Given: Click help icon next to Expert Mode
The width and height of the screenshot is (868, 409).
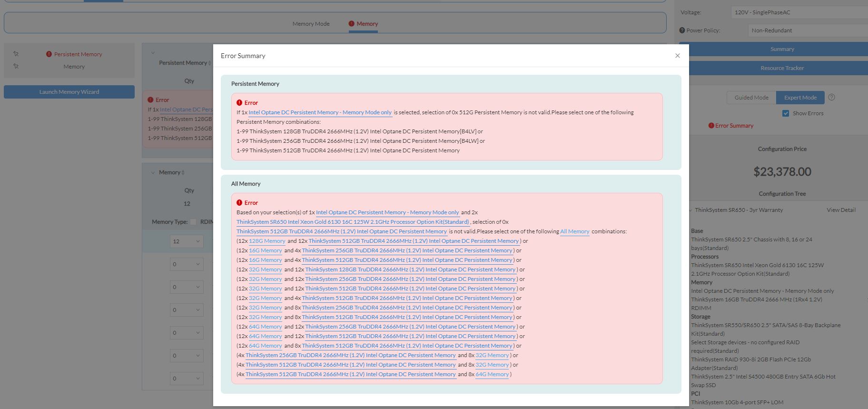Looking at the screenshot, I should pyautogui.click(x=831, y=97).
